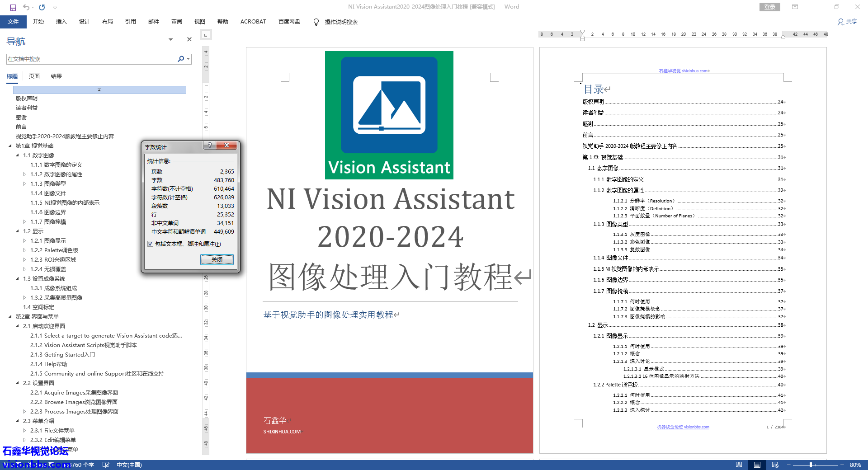This screenshot has height=470, width=868.
Task: Expand the 1.1.2 数字图像的属性 heading
Action: (x=24, y=174)
